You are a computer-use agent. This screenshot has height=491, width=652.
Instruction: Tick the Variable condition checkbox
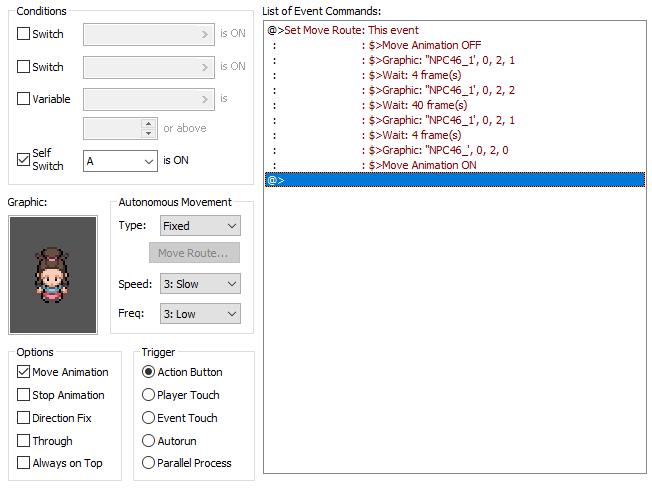click(24, 99)
